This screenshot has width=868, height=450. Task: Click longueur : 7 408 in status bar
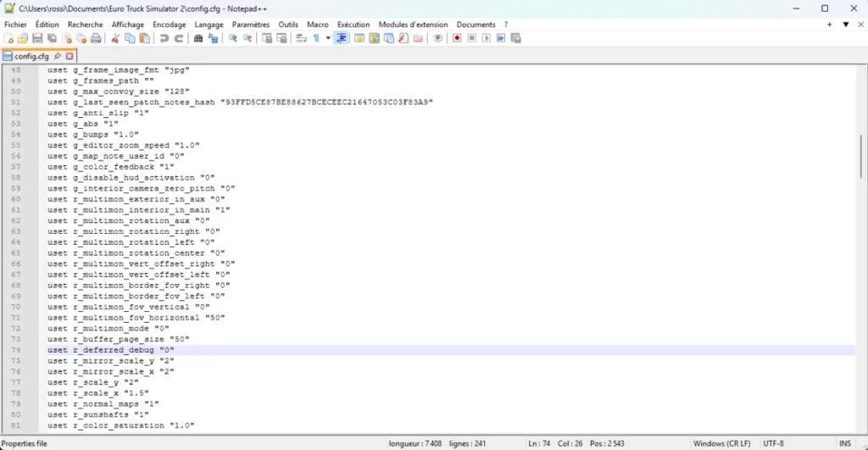(x=415, y=443)
